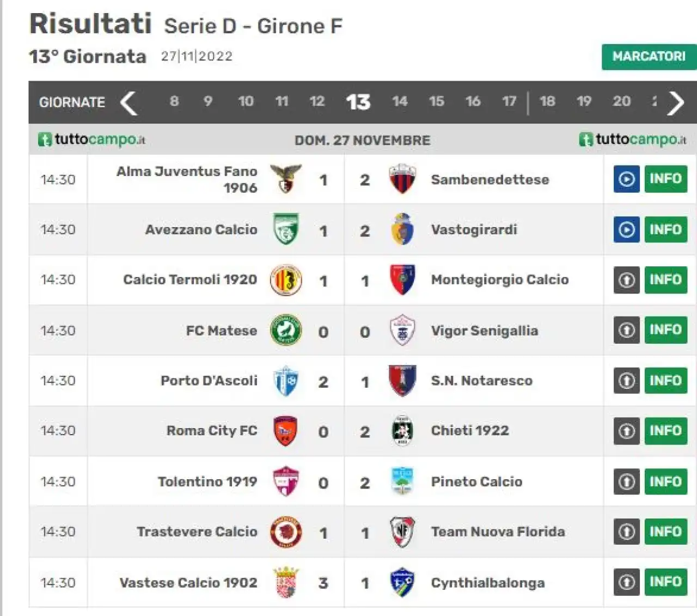
Task: Click the Chieti 1922 team crest
Action: (x=402, y=431)
